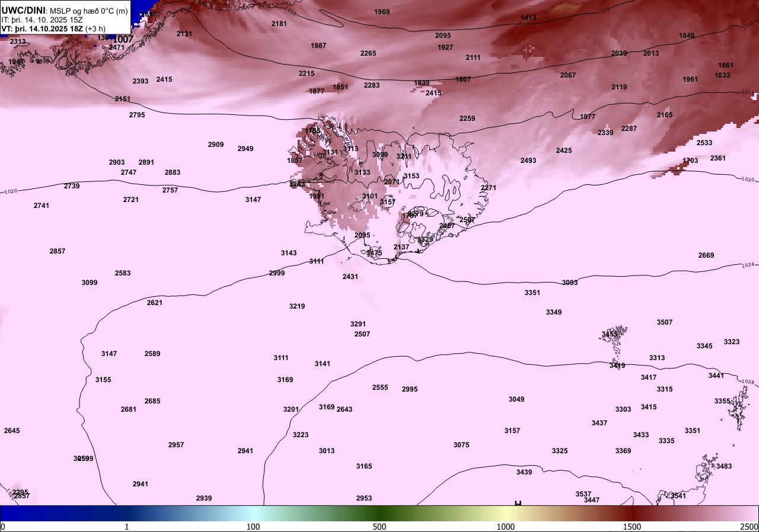Screen dimensions: 759x532
Task: Click the height value 2431
Action: (x=350, y=277)
